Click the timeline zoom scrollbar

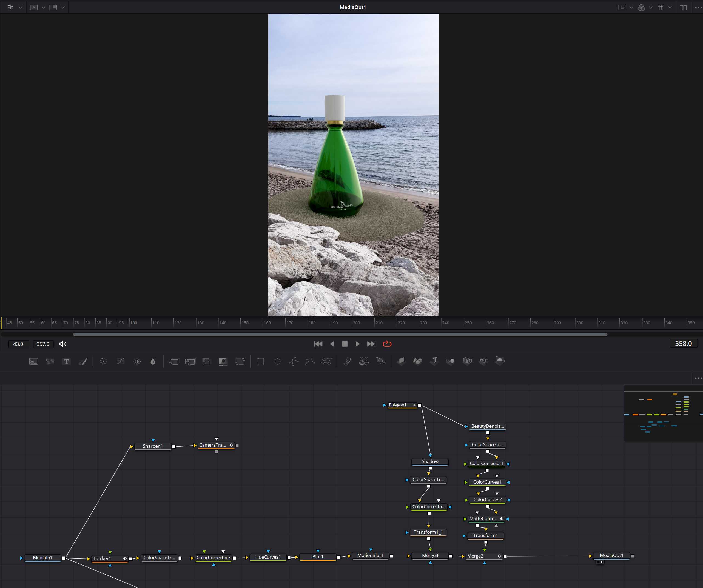pyautogui.click(x=340, y=334)
